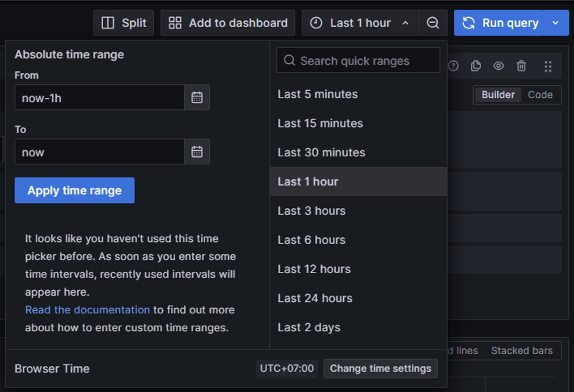Click the Change time settings button
This screenshot has height=392, width=574.
click(380, 368)
